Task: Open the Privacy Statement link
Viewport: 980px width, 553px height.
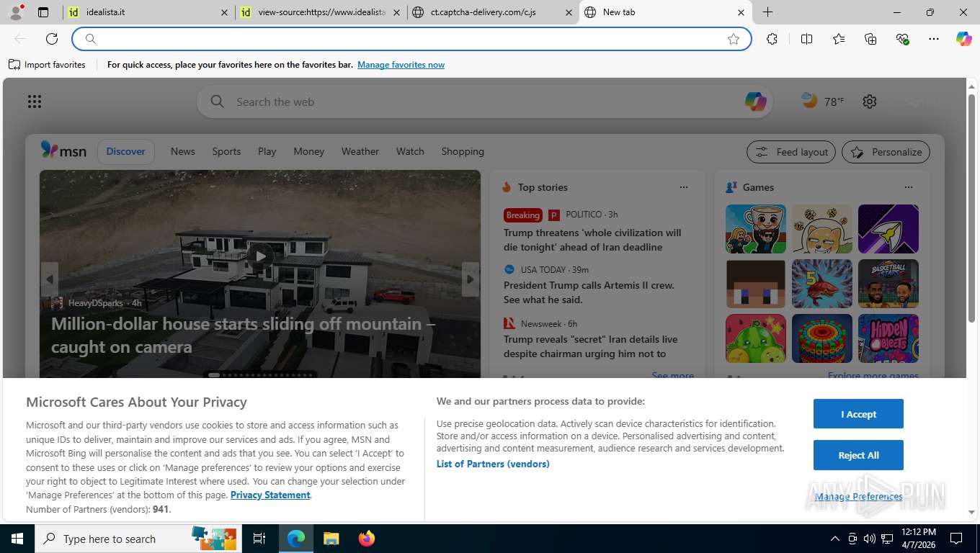Action: [270, 495]
